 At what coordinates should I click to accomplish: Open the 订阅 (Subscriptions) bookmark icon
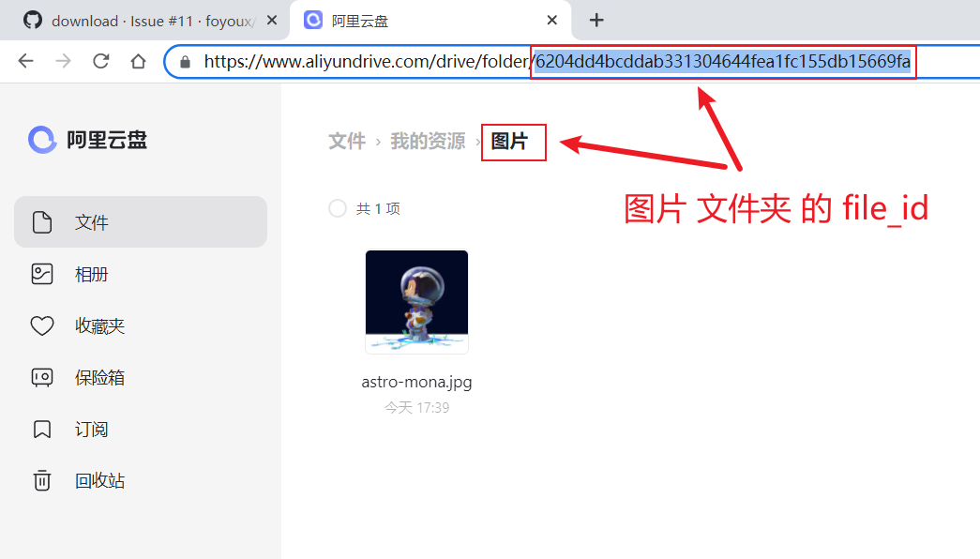click(x=42, y=429)
